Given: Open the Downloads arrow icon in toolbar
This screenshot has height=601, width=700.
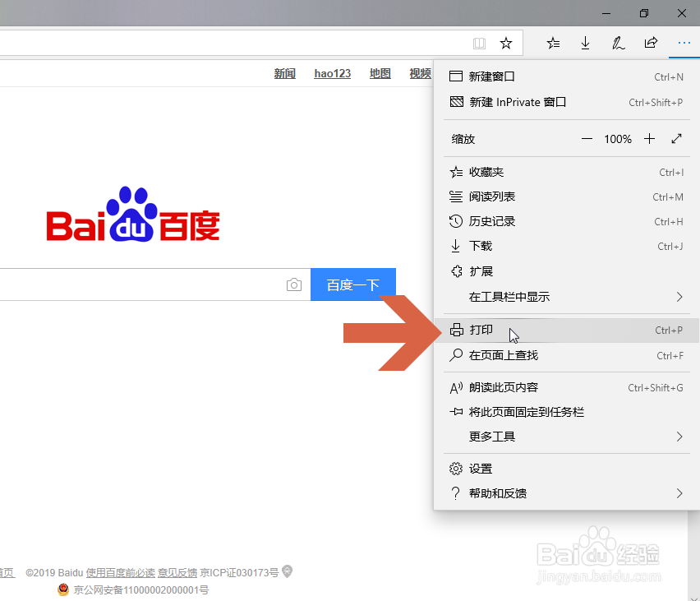Looking at the screenshot, I should (585, 44).
